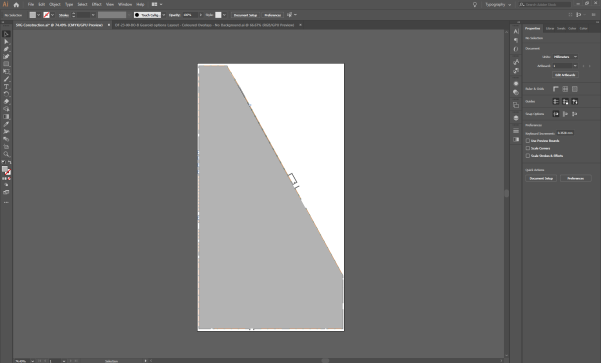The width and height of the screenshot is (601, 363).
Task: Toggle Show Grid in Ruler & Grids
Action: 565,89
